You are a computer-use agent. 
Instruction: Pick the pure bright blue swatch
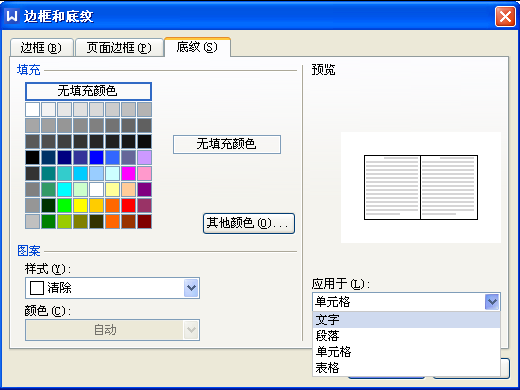96,157
